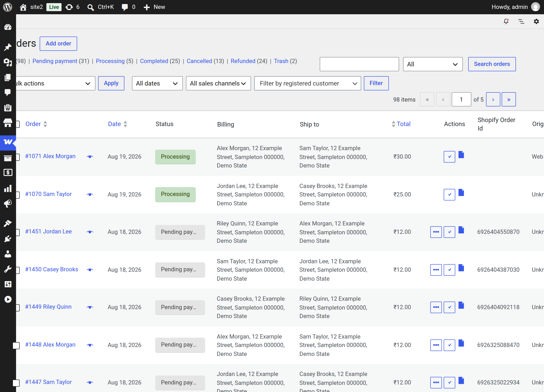This screenshot has width=544, height=392.
Task: Show Trash orders
Action: (x=281, y=61)
